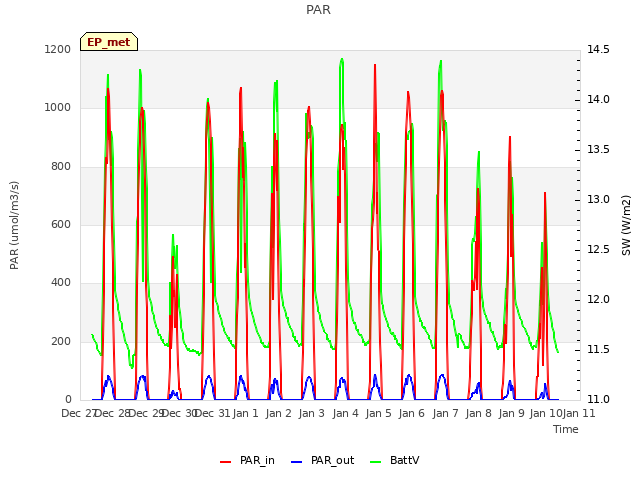Click the blue PAR_out legend swatch
Image resolution: width=640 pixels, height=480 pixels.
[297, 462]
